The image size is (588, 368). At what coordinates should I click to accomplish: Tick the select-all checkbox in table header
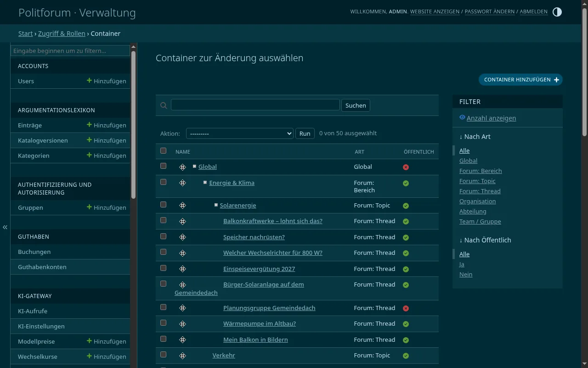[x=163, y=151]
